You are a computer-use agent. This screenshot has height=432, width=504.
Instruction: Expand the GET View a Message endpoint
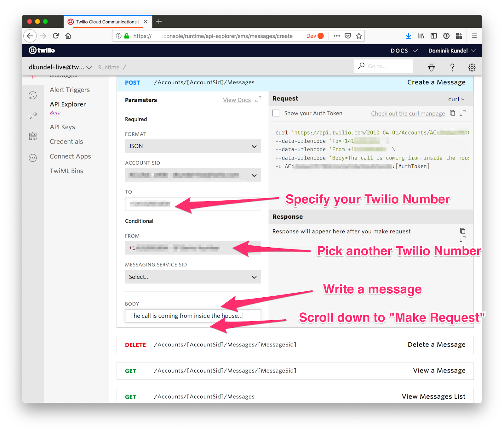295,371
